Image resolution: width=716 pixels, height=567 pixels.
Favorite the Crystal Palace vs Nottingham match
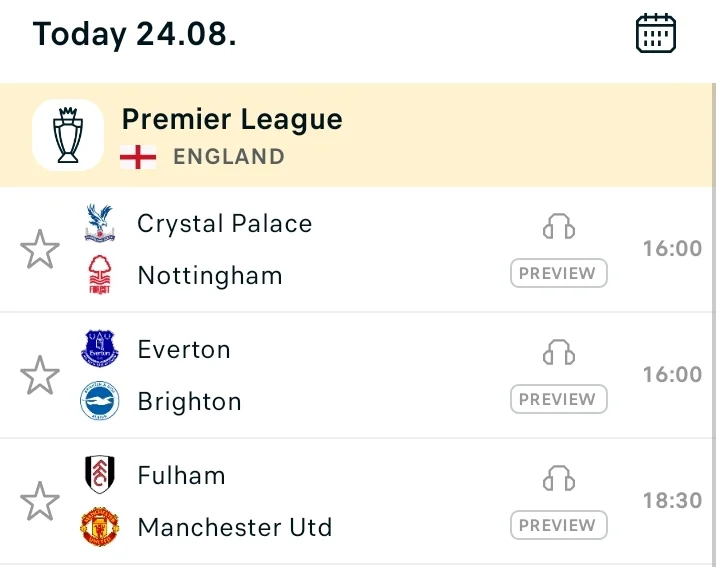(x=40, y=249)
